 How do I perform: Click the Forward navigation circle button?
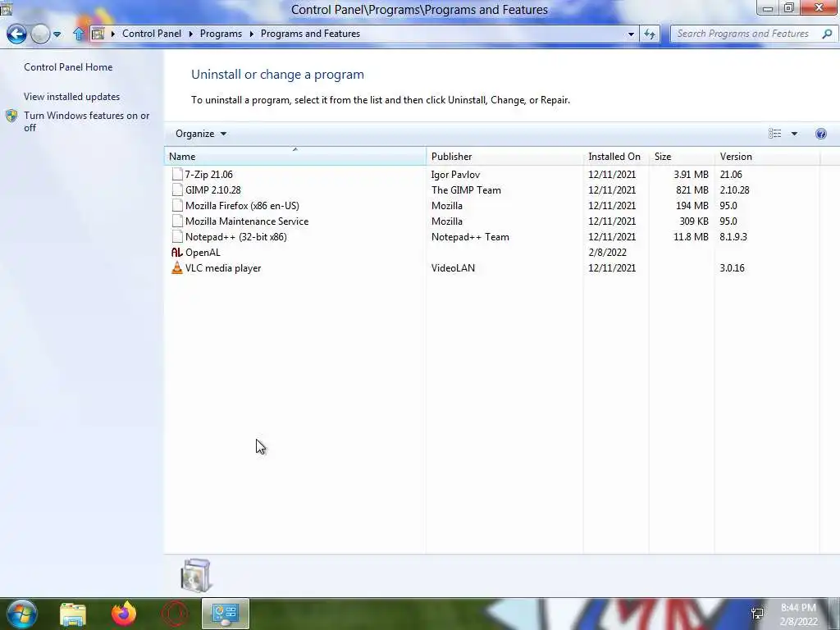40,34
